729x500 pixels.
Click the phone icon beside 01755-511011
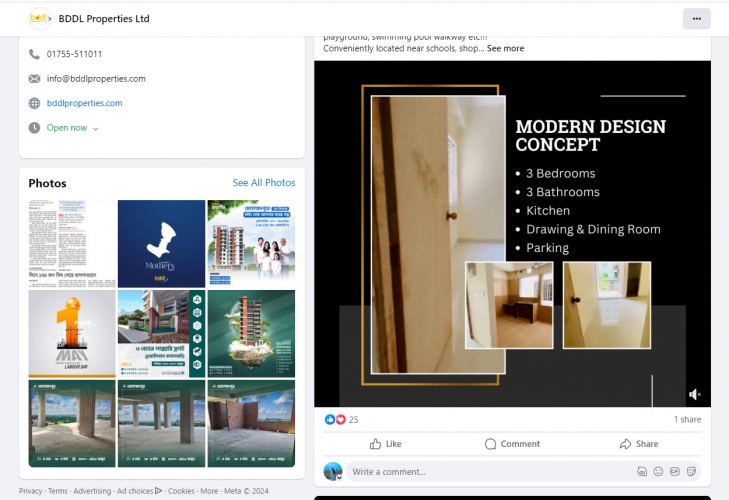point(34,54)
